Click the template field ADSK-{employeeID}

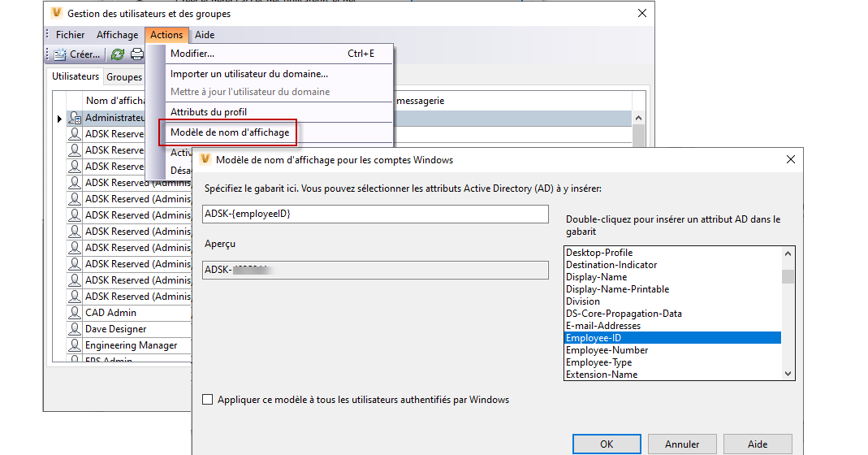tap(375, 214)
